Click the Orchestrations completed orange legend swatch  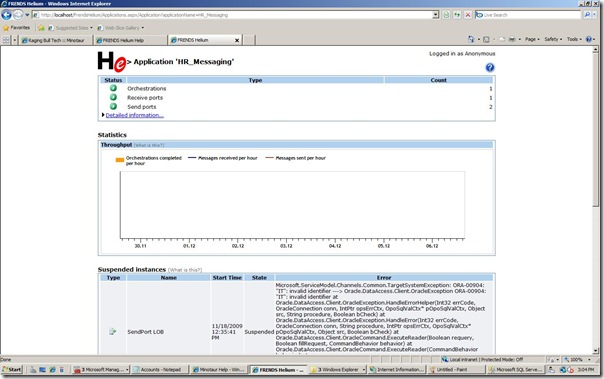[120, 160]
